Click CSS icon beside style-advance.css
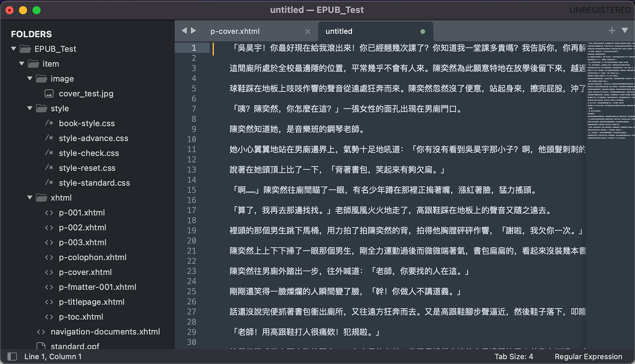Viewport: 635px width, 364px height. click(49, 138)
